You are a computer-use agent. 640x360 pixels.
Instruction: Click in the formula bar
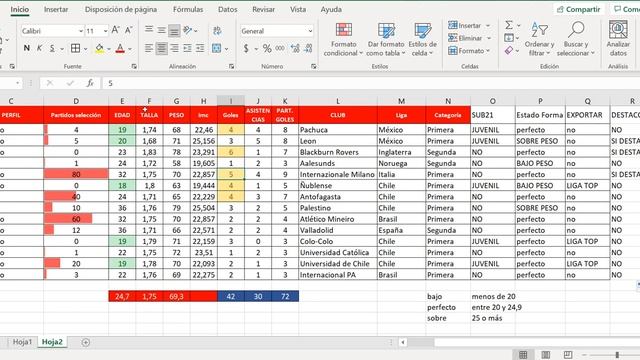[x=371, y=83]
